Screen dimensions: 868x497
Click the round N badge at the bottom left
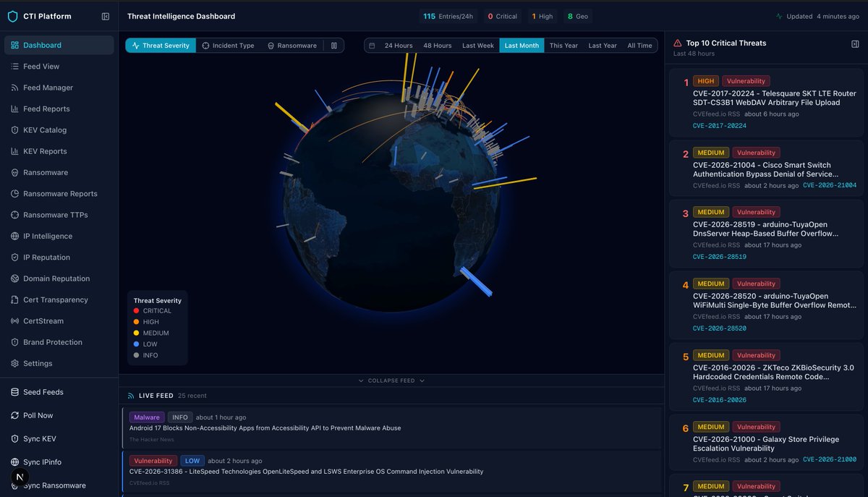[20, 477]
